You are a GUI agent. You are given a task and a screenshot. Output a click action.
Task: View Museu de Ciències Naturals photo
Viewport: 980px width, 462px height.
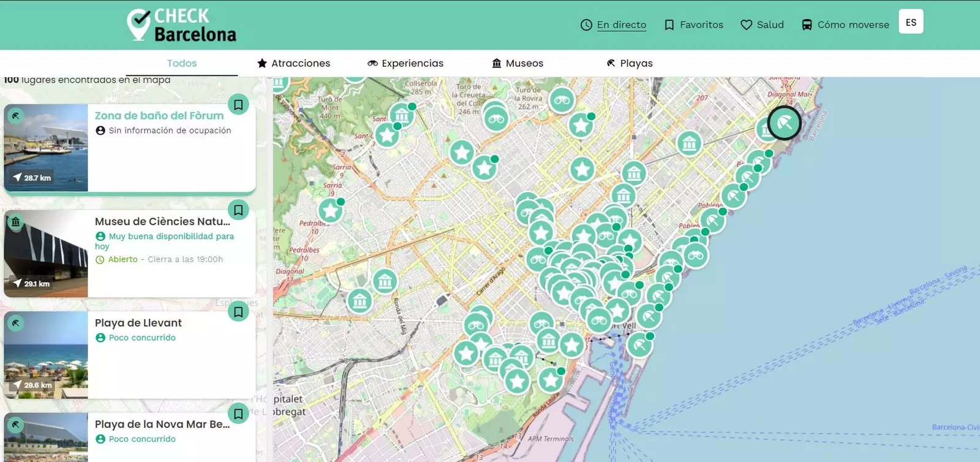click(46, 254)
